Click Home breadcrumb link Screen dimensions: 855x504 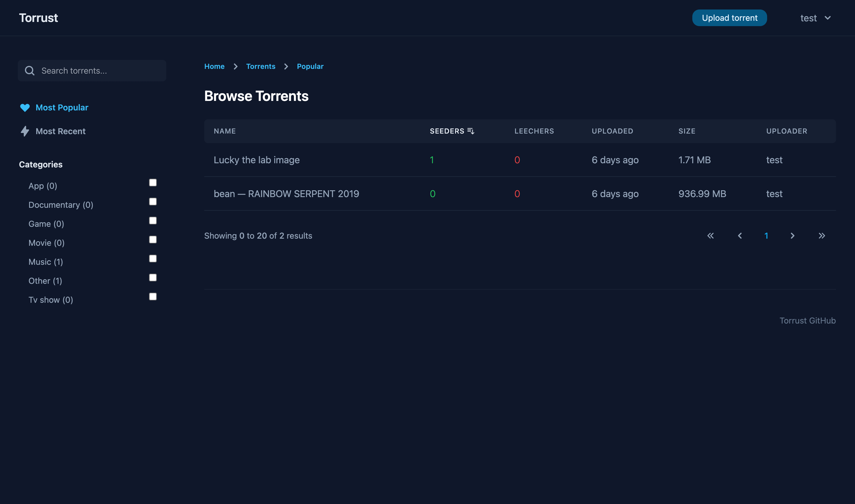point(214,66)
